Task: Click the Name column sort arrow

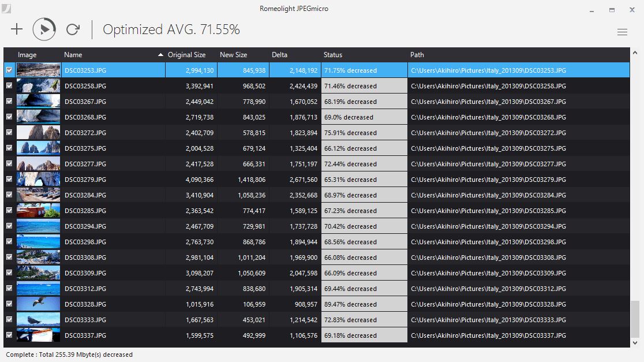Action: (x=160, y=55)
